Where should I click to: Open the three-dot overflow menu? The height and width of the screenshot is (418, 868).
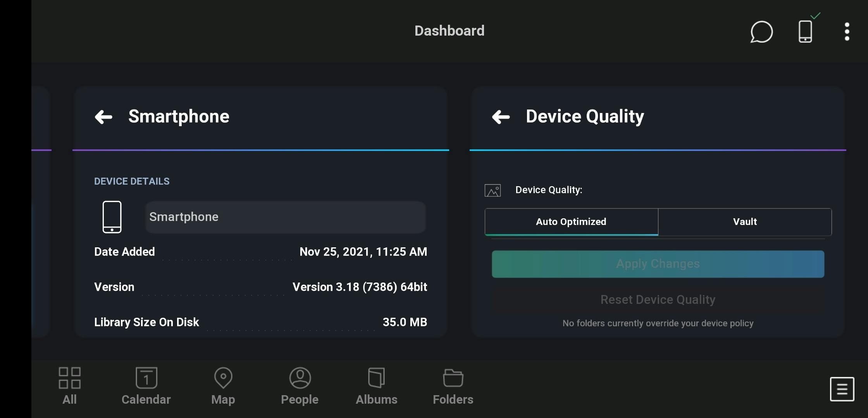click(847, 31)
